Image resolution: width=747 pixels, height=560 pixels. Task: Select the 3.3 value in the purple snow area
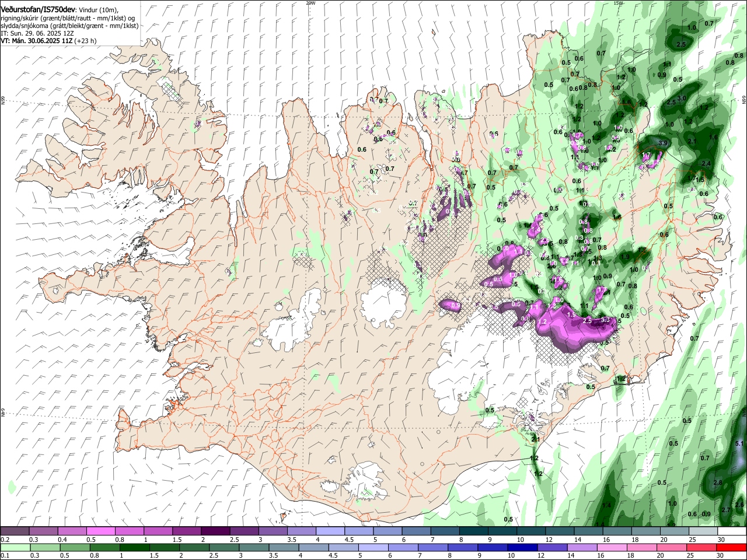click(605, 320)
